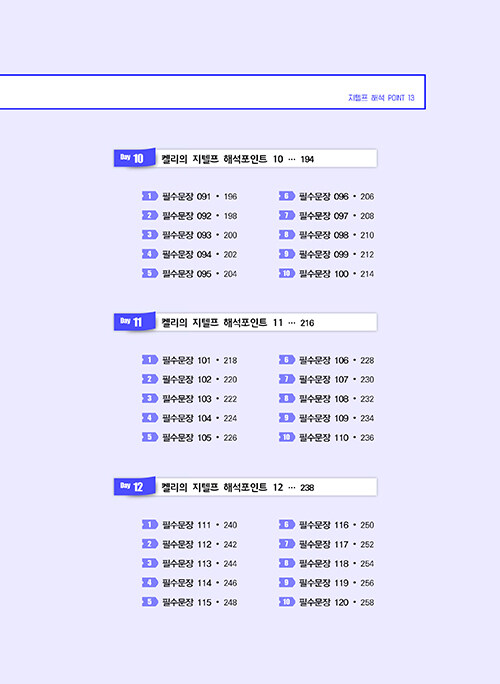Click number 3 marker beside 필수문장 103
Image resolution: width=500 pixels, height=684 pixels.
[x=150, y=398]
